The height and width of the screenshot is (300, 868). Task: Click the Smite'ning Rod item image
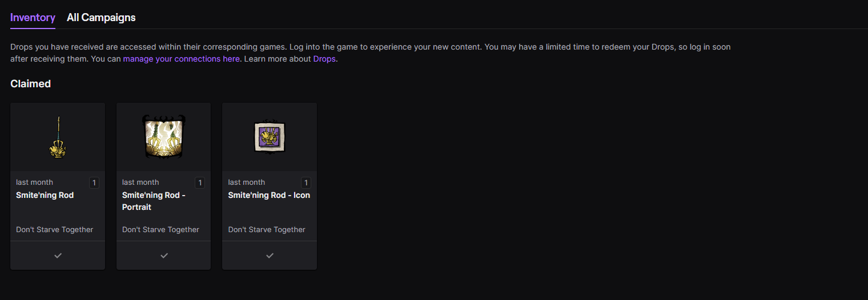(57, 137)
